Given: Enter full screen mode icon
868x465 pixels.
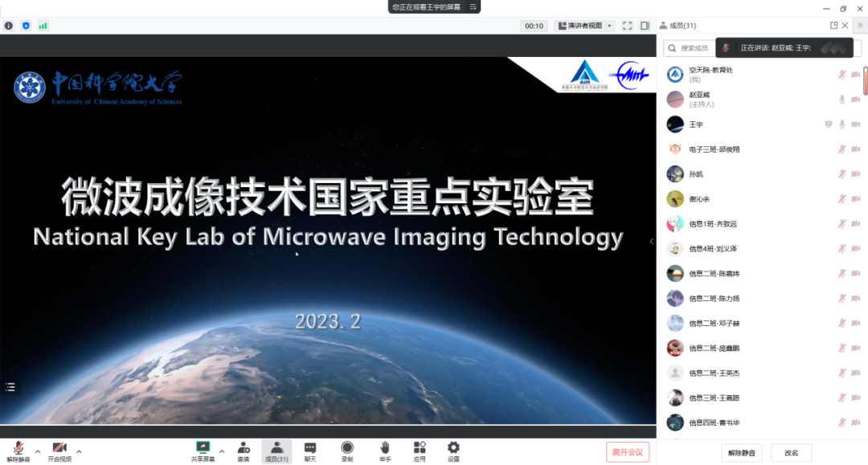Looking at the screenshot, I should 627,26.
